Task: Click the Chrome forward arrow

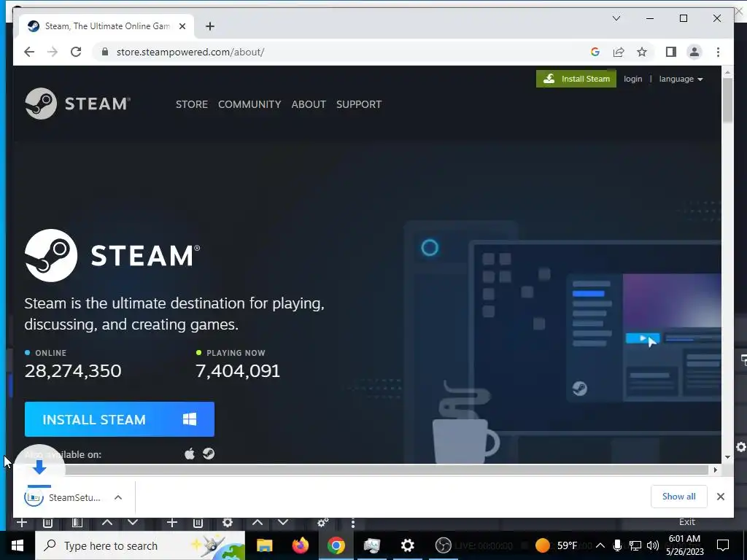Action: [53, 52]
